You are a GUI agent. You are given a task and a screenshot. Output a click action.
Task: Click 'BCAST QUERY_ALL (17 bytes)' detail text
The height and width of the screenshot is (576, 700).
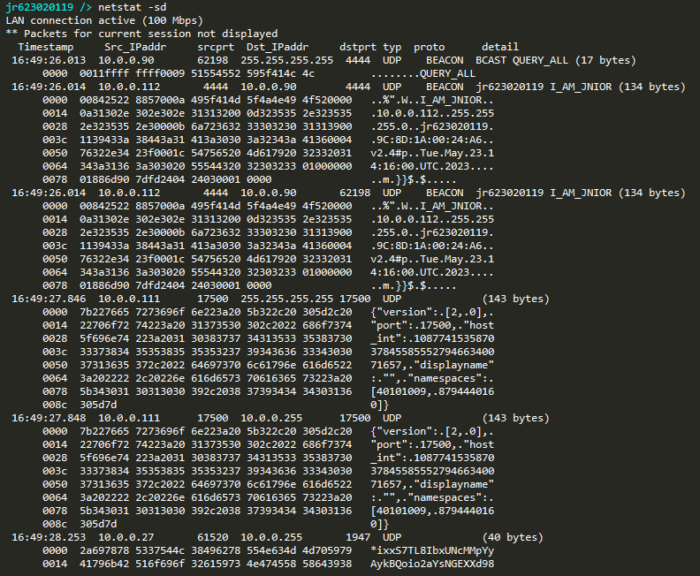(555, 60)
